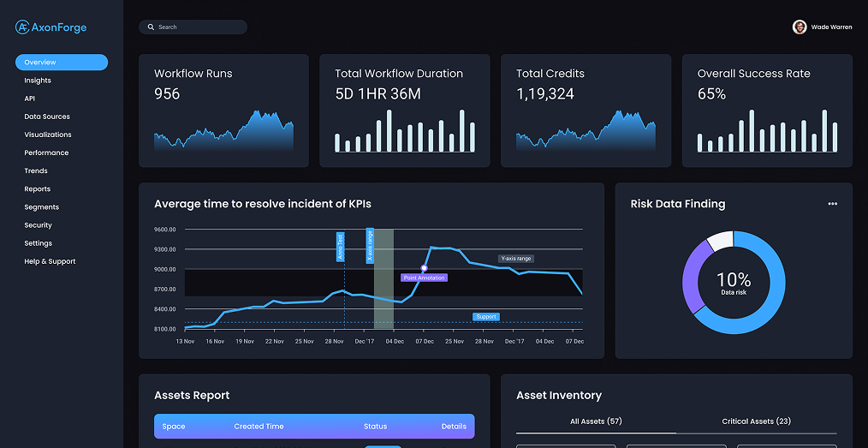Click the Support annotation label
This screenshot has width=868, height=448.
[486, 317]
